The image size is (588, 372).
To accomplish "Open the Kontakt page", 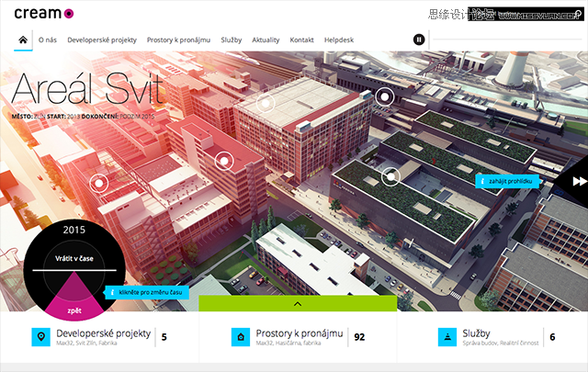I will coord(302,39).
